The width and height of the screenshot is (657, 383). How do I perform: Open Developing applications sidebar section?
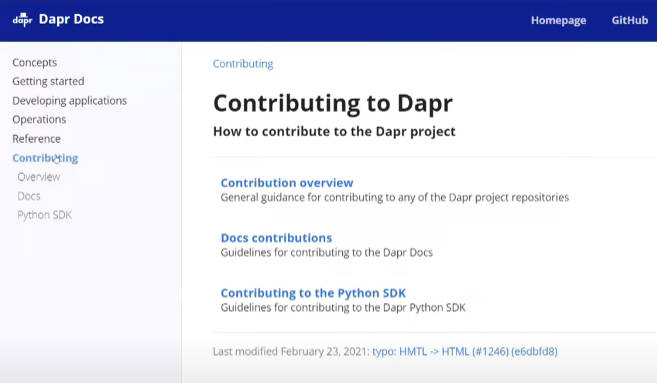(70, 101)
